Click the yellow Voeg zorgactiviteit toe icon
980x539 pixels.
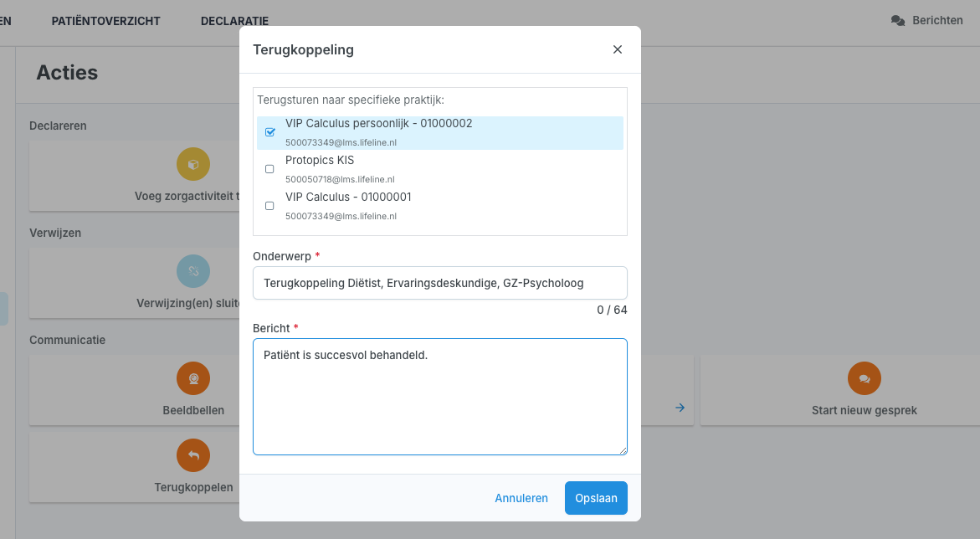point(193,164)
